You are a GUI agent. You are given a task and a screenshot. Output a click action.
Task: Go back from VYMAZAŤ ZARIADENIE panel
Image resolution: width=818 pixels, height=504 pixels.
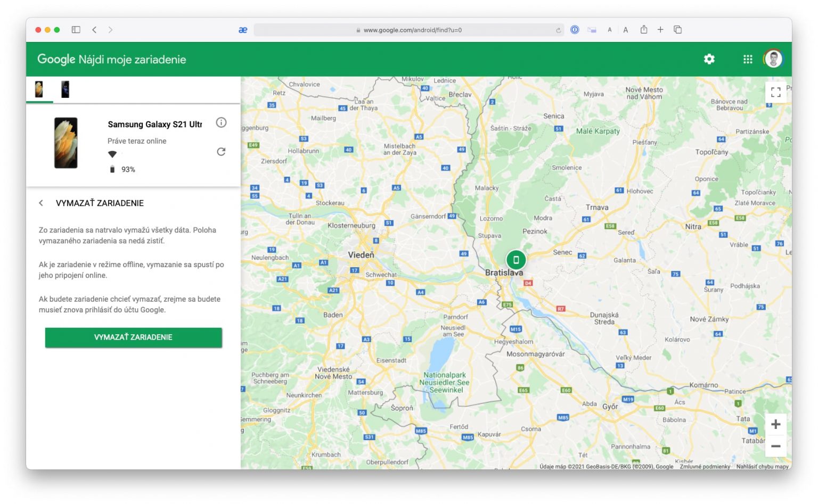(41, 203)
